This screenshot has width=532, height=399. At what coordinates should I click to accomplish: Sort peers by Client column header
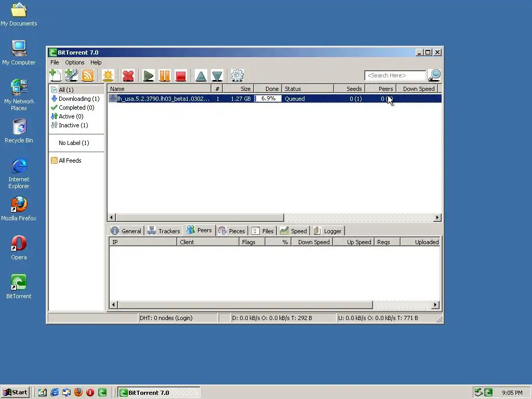[x=208, y=242]
